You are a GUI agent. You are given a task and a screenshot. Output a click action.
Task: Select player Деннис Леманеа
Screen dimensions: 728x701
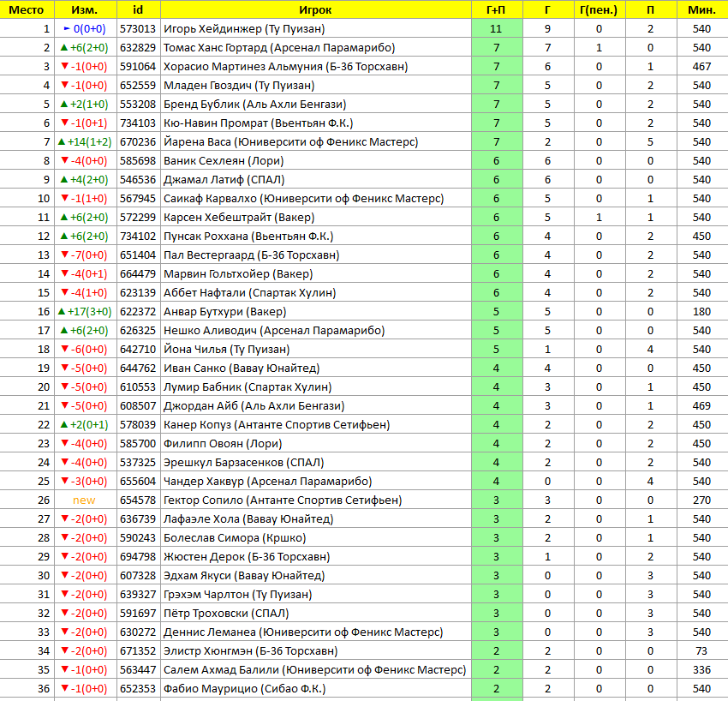[x=303, y=632]
